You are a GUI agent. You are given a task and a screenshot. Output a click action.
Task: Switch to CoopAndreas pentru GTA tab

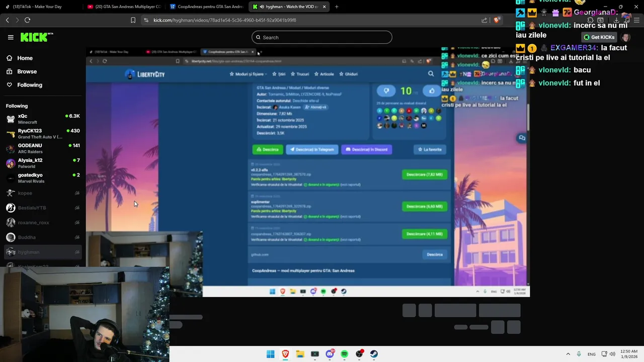tap(206, 7)
